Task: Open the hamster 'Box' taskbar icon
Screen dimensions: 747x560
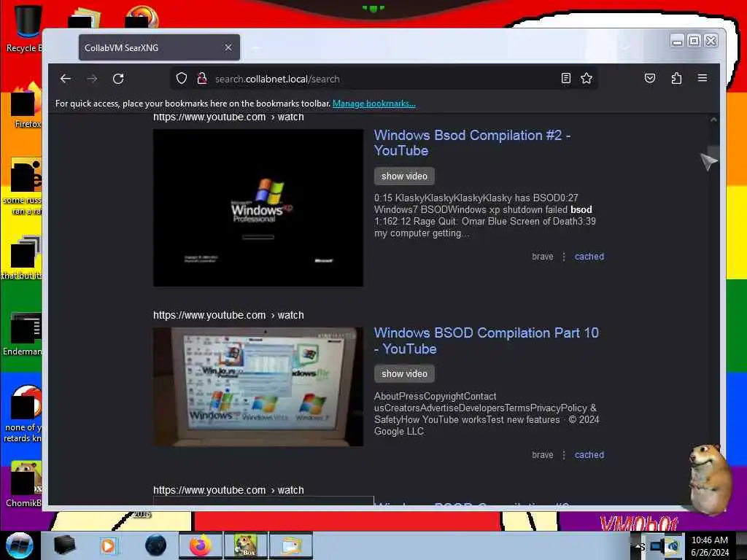Action: click(x=246, y=545)
